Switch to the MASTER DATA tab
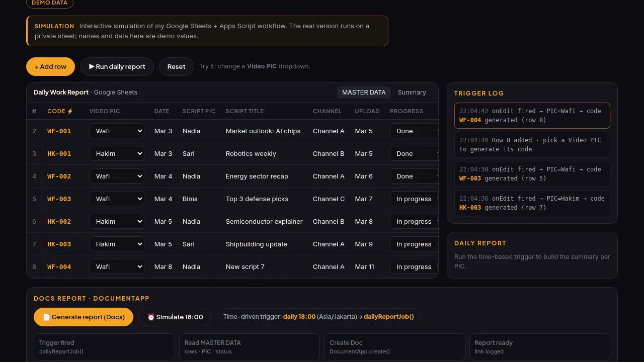This screenshot has width=644, height=362. pos(364,93)
